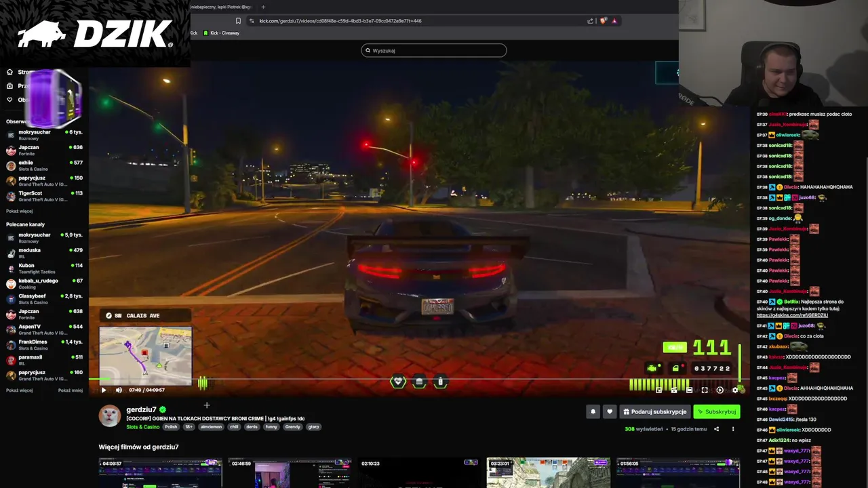Toggle the notification bell for gerdziu7
The image size is (868, 488).
(593, 411)
